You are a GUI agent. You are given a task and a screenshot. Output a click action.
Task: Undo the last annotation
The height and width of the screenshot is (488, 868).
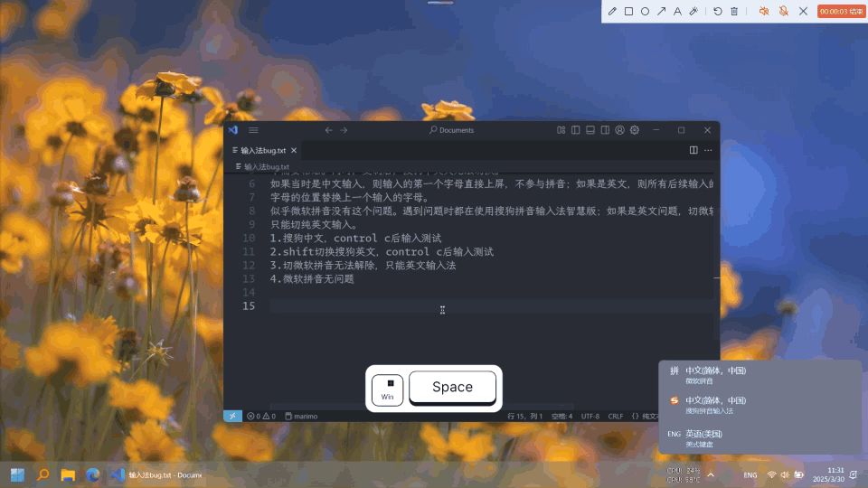coord(718,12)
